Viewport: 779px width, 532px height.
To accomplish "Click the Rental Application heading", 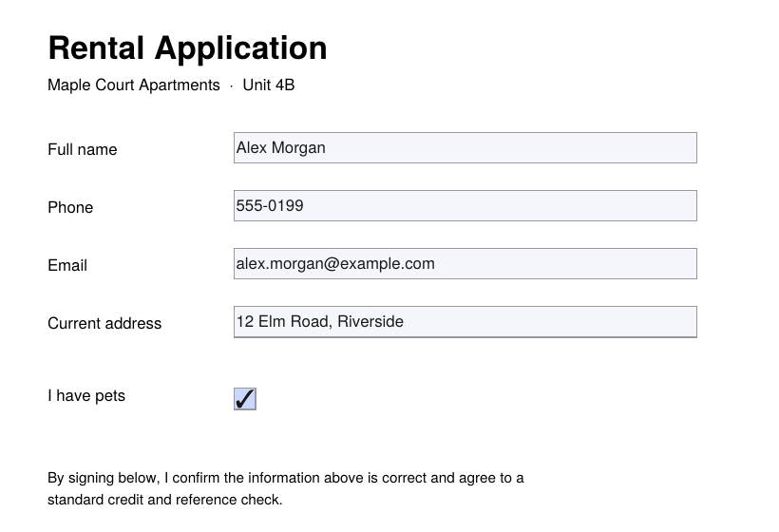I will coord(187,48).
